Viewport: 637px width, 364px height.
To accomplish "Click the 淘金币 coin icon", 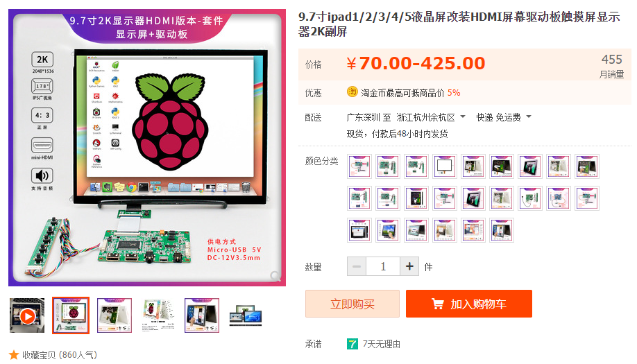I will tap(353, 92).
